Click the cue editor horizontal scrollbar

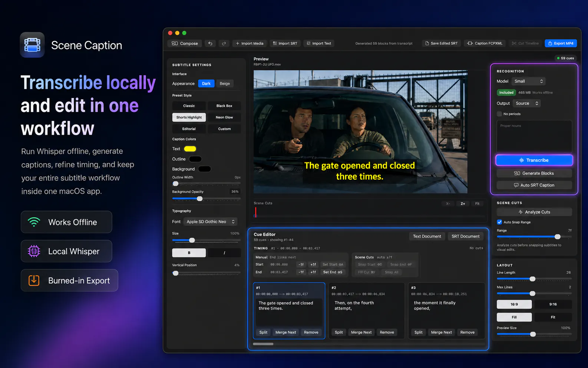click(x=263, y=344)
